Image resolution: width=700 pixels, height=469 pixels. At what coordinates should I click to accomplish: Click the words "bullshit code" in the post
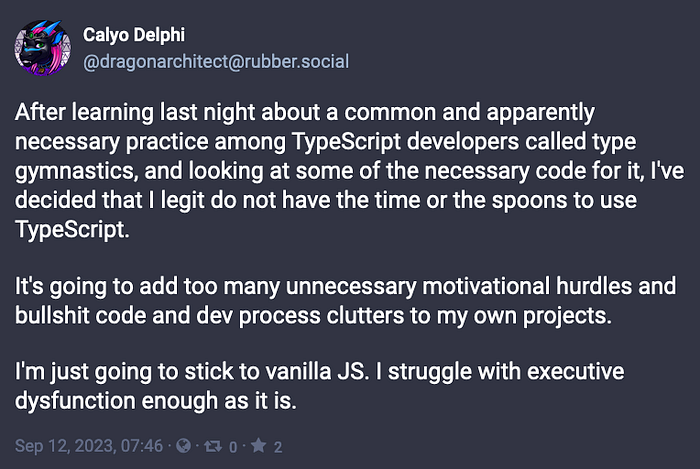(80, 315)
